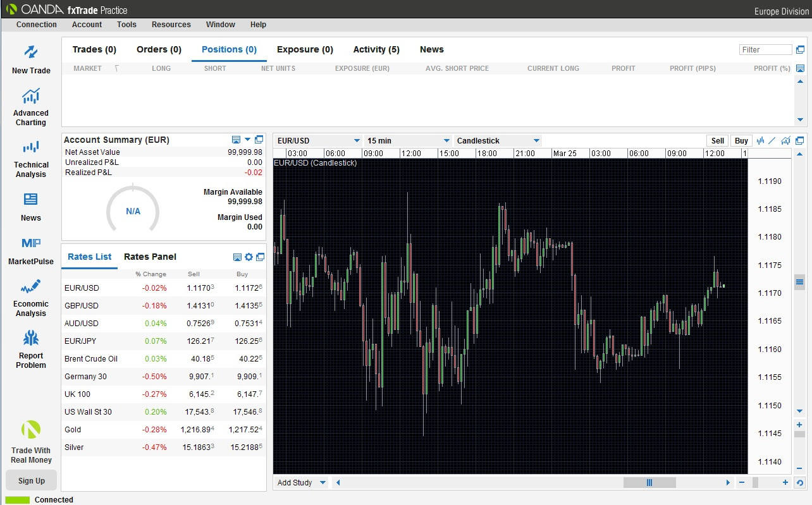This screenshot has width=812, height=505.
Task: Pop out the positions table panel
Action: 801,49
